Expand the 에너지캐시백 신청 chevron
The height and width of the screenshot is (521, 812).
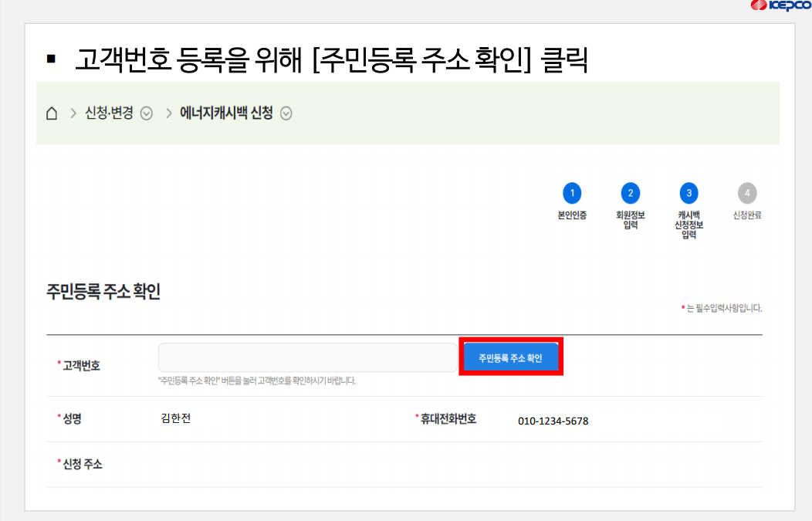286,113
